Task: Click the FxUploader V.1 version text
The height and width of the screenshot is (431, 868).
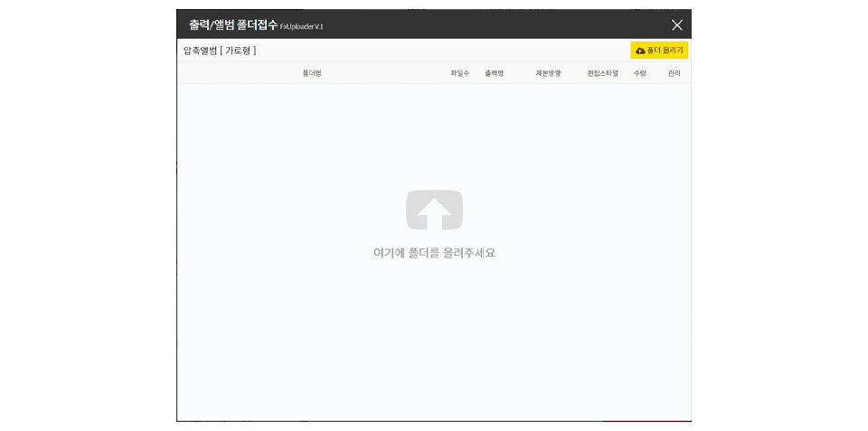Action: 302,26
